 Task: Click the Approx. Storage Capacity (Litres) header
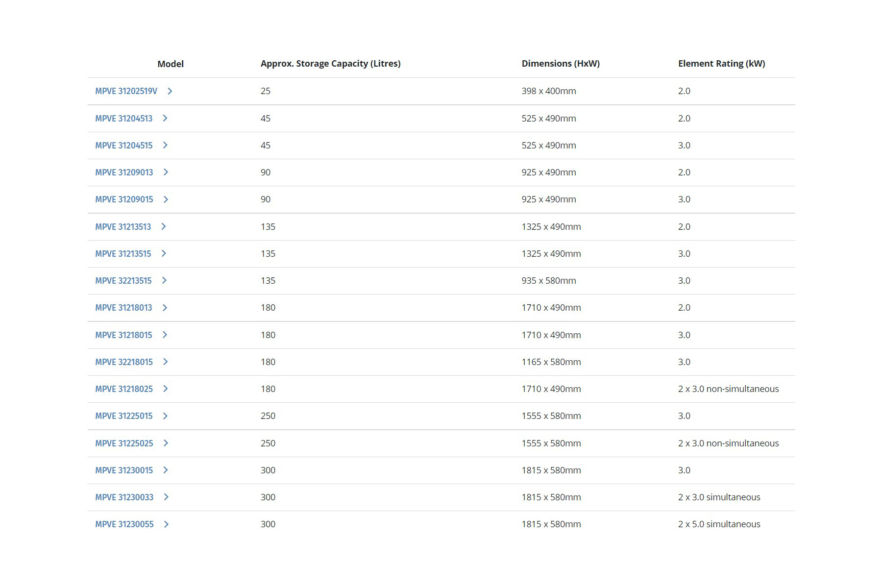(331, 64)
